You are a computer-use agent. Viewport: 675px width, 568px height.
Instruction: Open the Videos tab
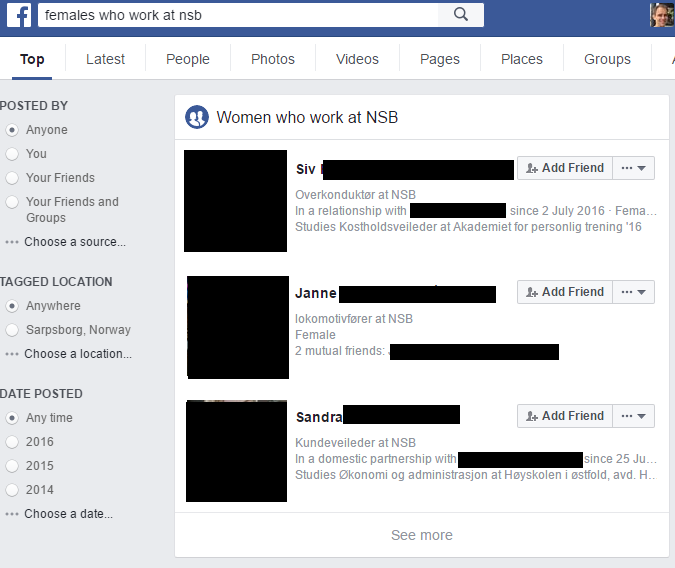[357, 59]
